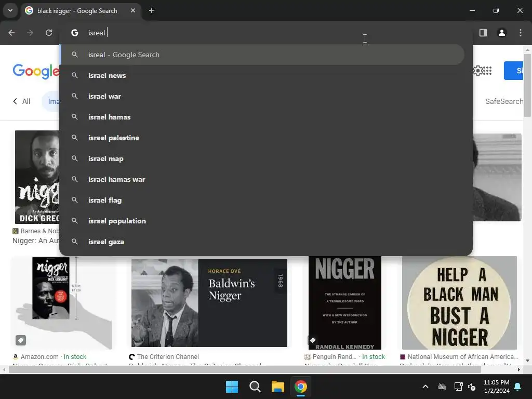
Task: Open Google quick settings gear
Action: pyautogui.click(x=477, y=71)
